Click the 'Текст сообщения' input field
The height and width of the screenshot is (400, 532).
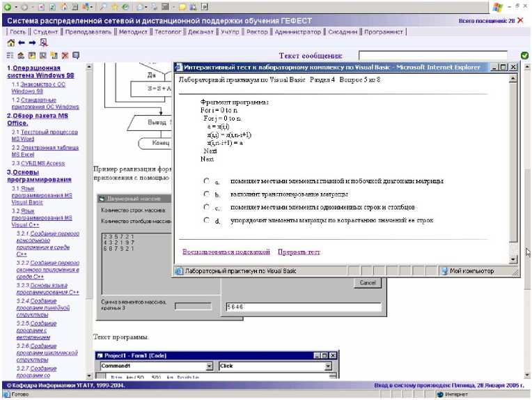tap(433, 56)
